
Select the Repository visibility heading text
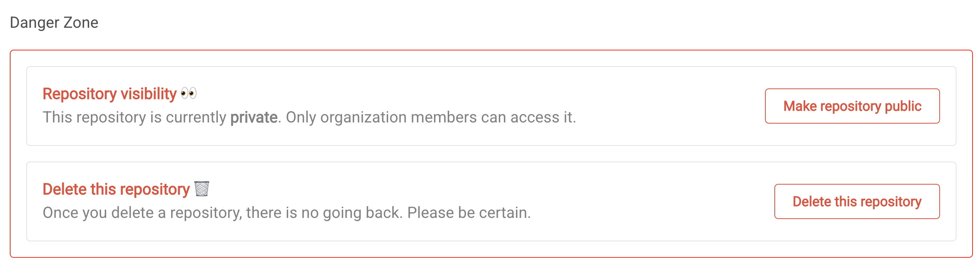coord(110,94)
